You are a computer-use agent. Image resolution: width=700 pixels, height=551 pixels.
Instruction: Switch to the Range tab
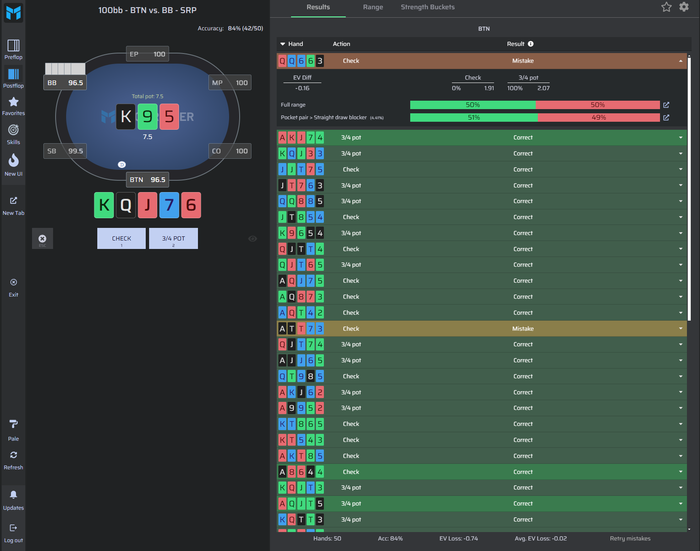373,7
